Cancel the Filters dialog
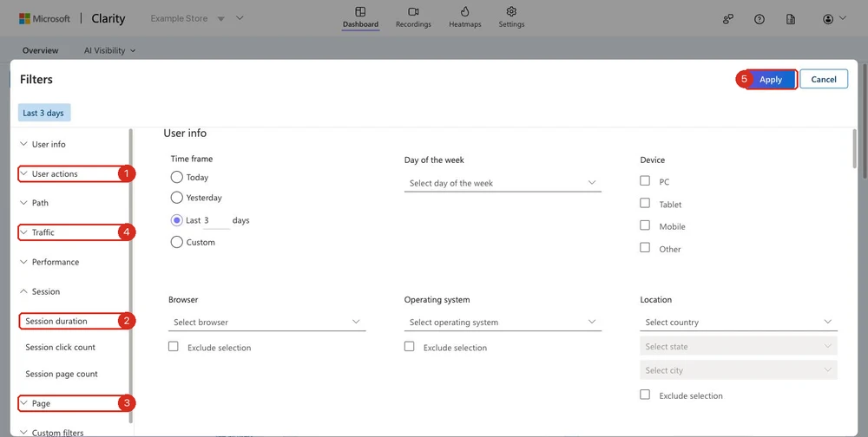This screenshot has height=437, width=868. [824, 79]
